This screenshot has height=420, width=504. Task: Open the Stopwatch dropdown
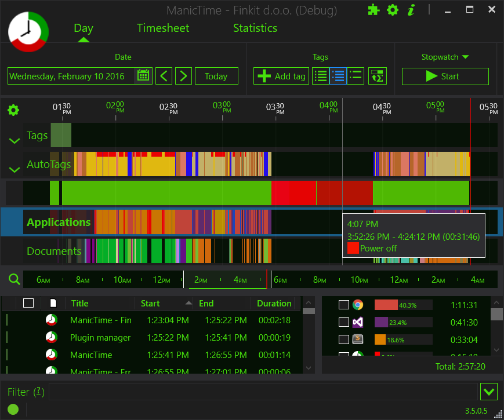[x=445, y=57]
